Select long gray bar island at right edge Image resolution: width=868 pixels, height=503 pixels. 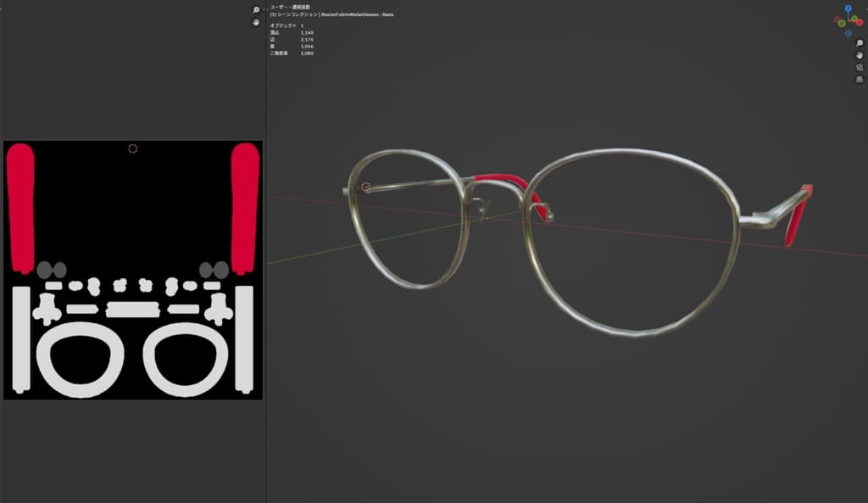tap(244, 339)
